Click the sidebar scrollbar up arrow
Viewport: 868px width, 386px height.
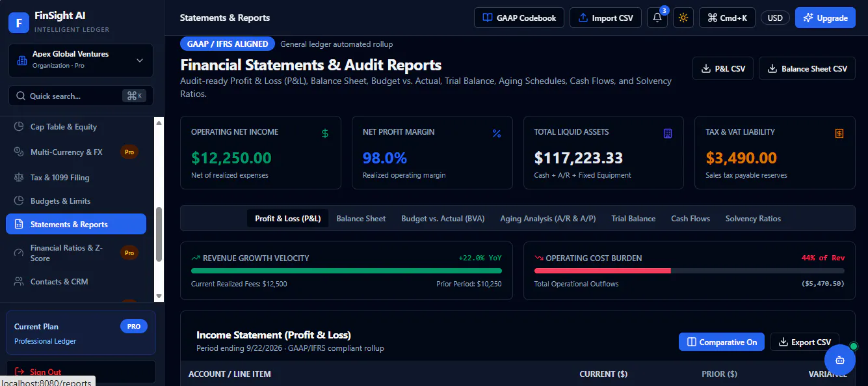pyautogui.click(x=159, y=122)
